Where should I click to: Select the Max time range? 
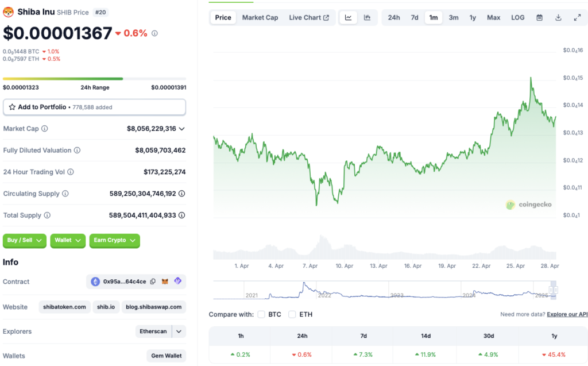(x=493, y=18)
